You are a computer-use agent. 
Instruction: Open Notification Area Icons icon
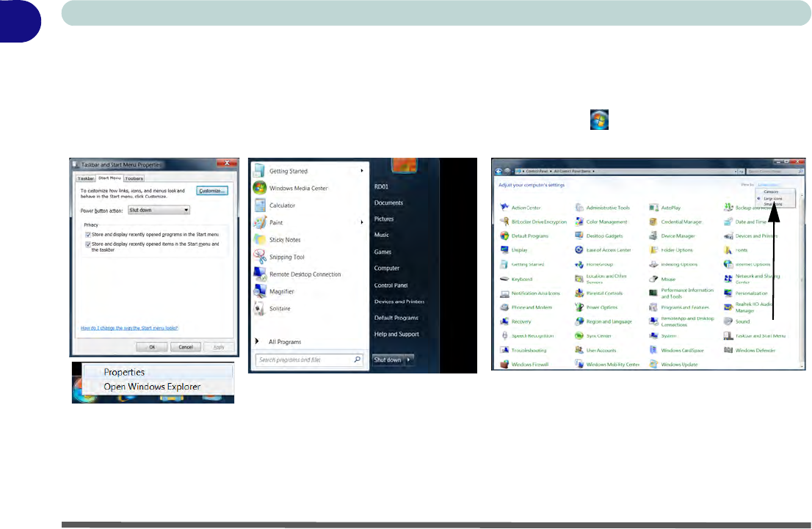pyautogui.click(x=504, y=293)
